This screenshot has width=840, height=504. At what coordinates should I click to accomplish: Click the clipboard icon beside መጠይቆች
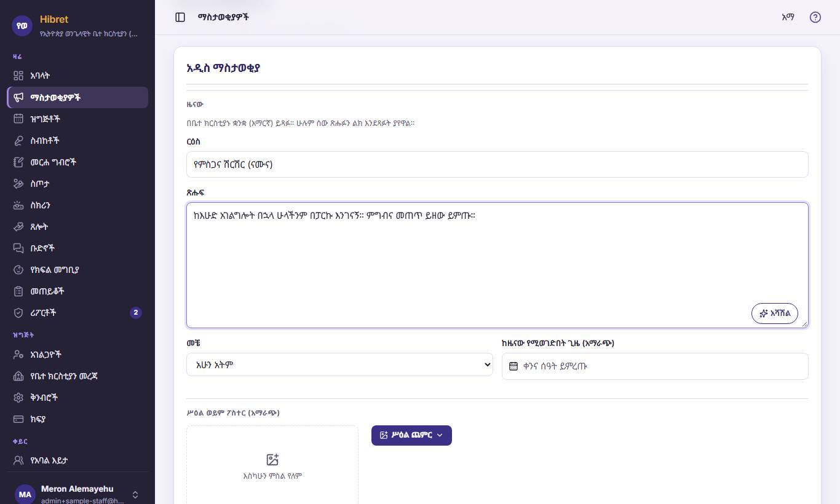(18, 291)
